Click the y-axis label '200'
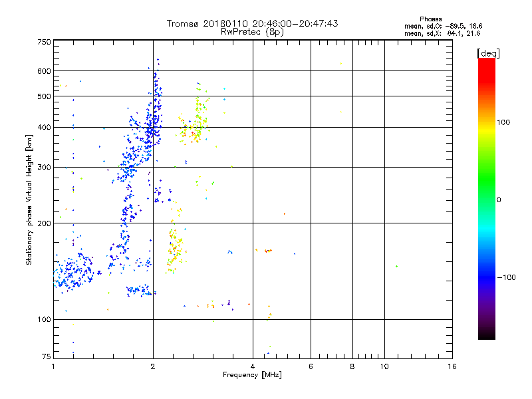This screenshot has height=399, width=532. point(44,223)
